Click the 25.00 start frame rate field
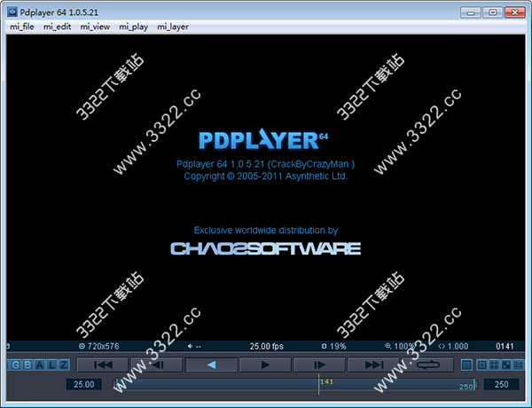Viewport: 532px width, 408px height. click(84, 384)
